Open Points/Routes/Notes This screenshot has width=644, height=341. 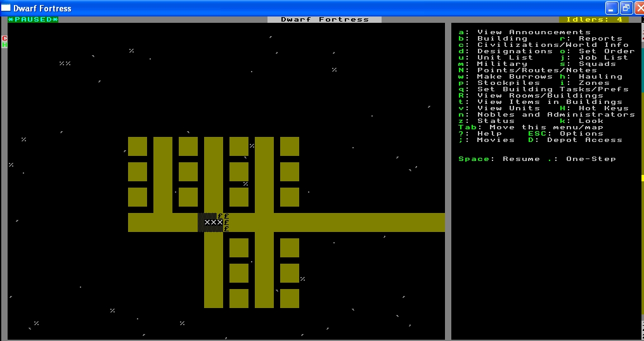click(528, 70)
